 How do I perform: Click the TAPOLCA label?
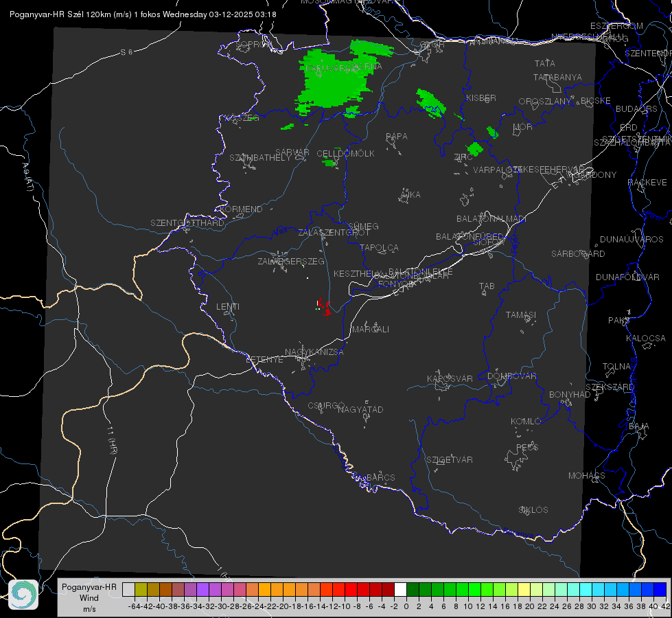click(x=379, y=247)
